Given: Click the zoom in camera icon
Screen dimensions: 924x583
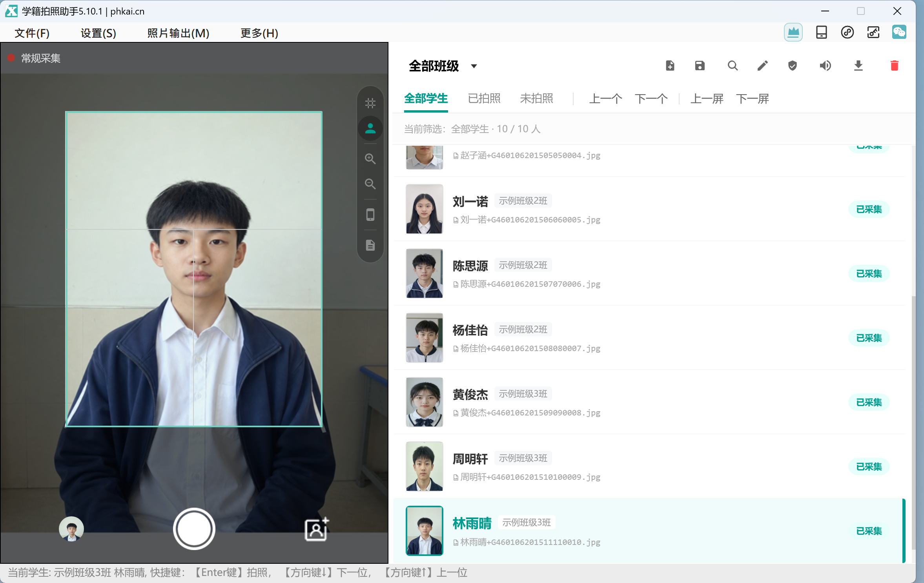Looking at the screenshot, I should [370, 159].
